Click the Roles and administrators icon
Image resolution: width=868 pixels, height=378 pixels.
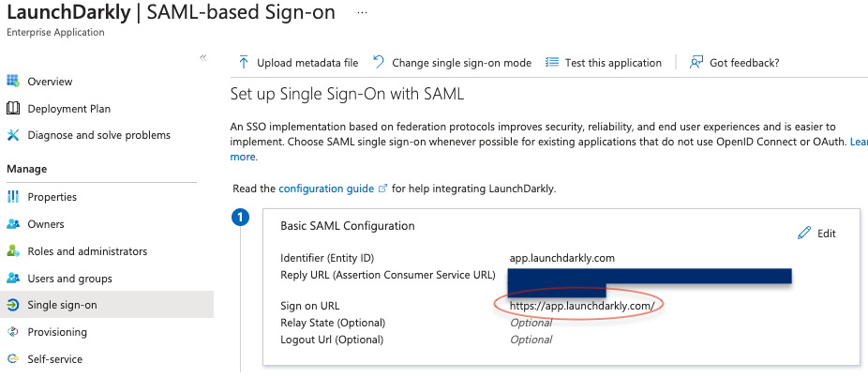[13, 251]
